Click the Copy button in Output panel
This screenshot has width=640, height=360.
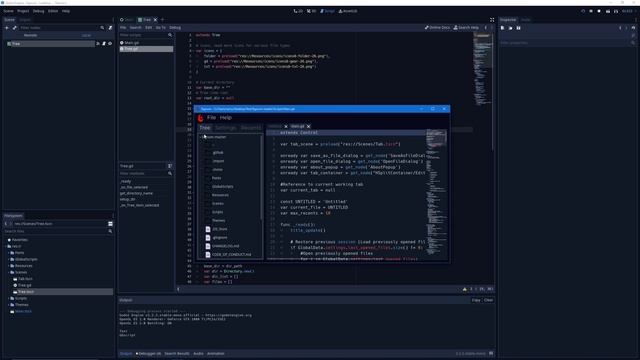(476, 300)
